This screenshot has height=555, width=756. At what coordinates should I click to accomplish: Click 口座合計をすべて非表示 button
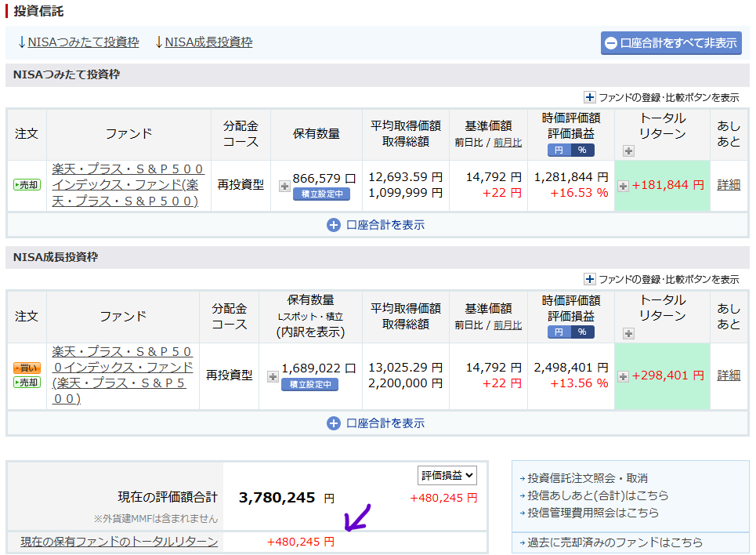pos(671,43)
